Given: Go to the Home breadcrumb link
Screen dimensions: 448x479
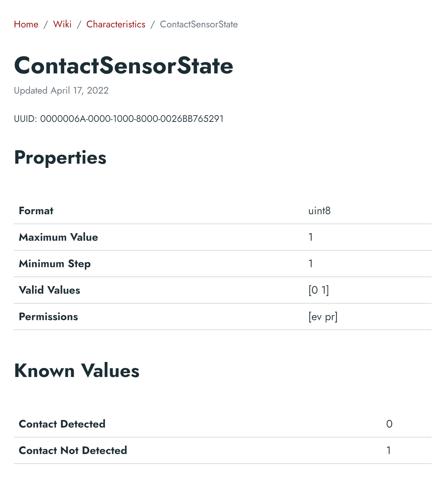Looking at the screenshot, I should pos(26,24).
